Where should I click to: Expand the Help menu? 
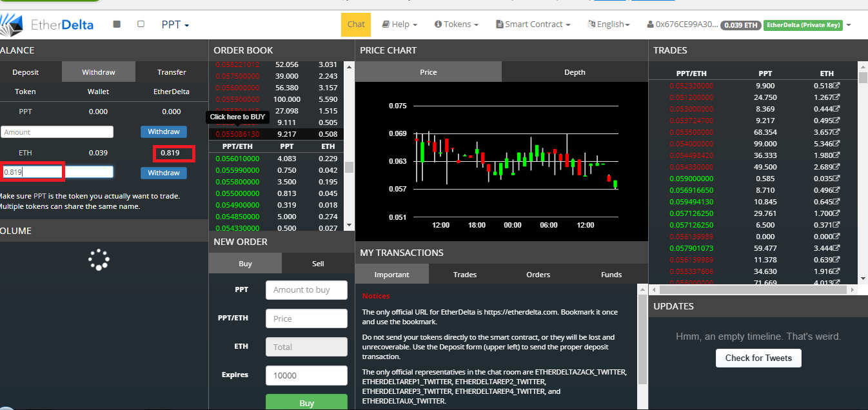[400, 24]
